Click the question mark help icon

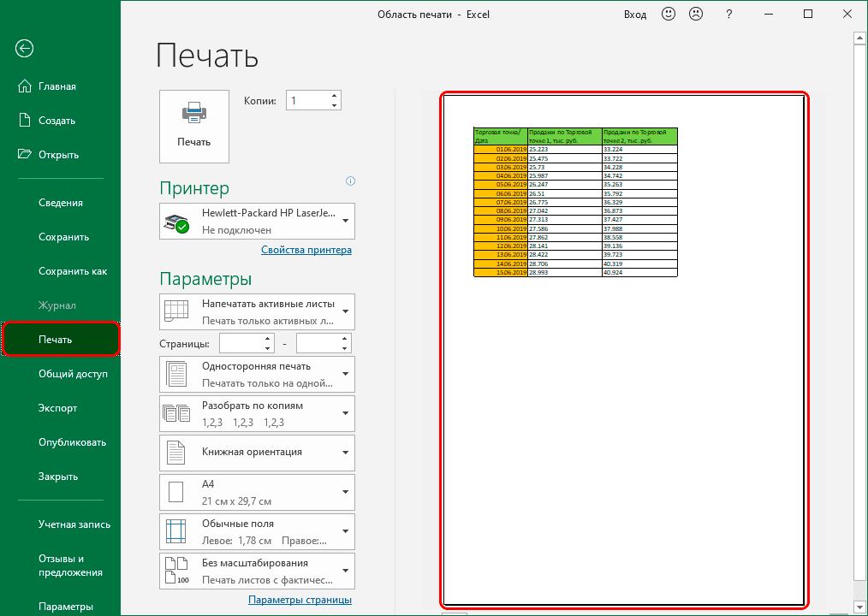728,15
